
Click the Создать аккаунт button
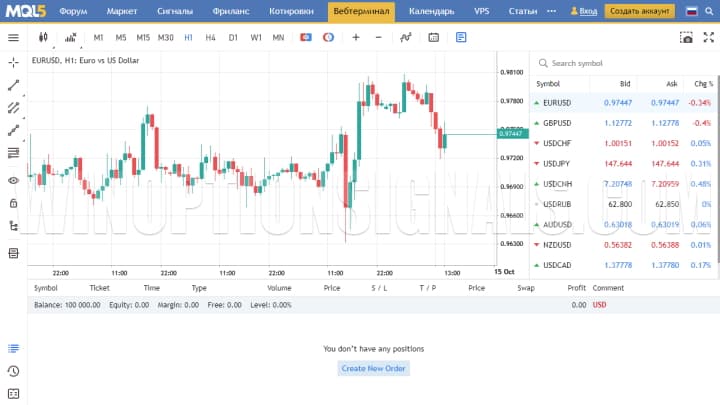pyautogui.click(x=640, y=11)
